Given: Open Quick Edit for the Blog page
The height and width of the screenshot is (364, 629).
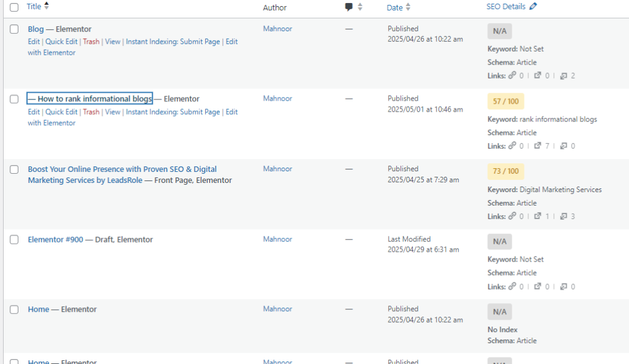Looking at the screenshot, I should pyautogui.click(x=61, y=42).
